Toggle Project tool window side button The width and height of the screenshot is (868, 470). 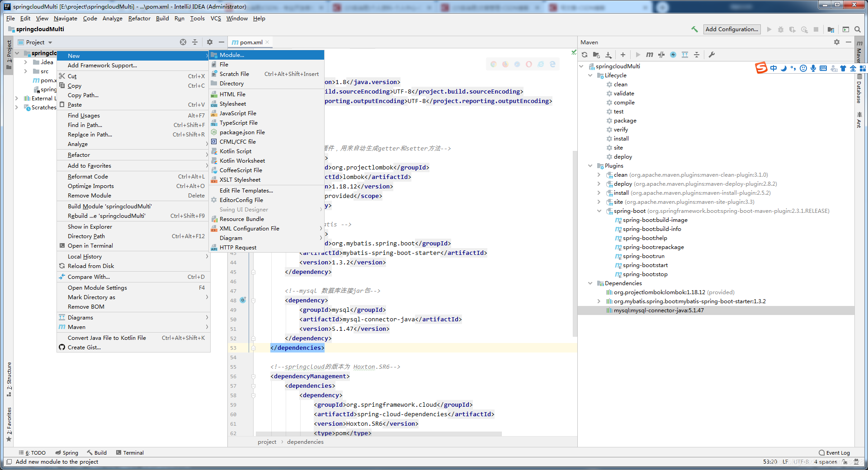pos(9,55)
